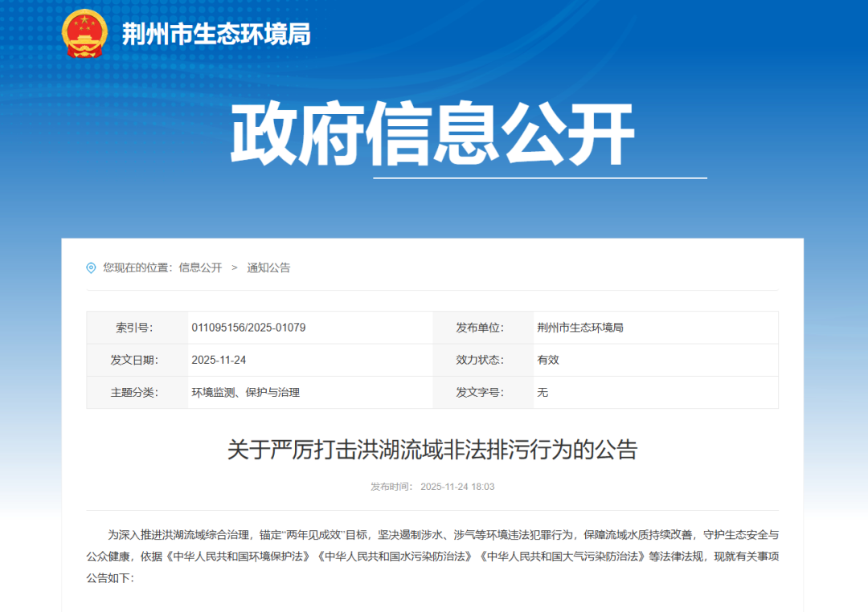This screenshot has width=868, height=612.
Task: Click the location pin icon in breadcrumb
Action: point(92,267)
